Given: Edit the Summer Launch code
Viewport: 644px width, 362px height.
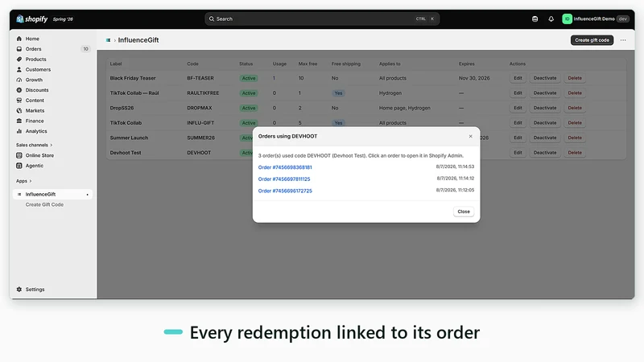Looking at the screenshot, I should pyautogui.click(x=518, y=138).
